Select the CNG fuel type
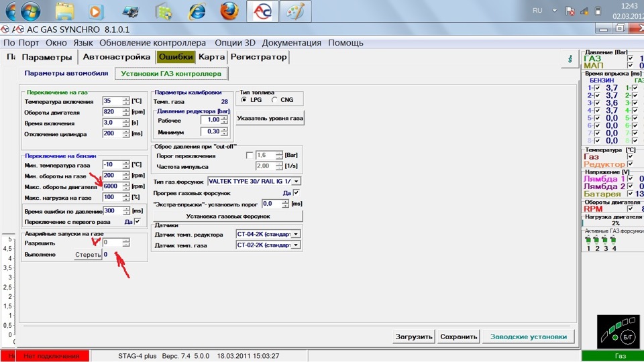The height and width of the screenshot is (362, 644). [x=274, y=100]
